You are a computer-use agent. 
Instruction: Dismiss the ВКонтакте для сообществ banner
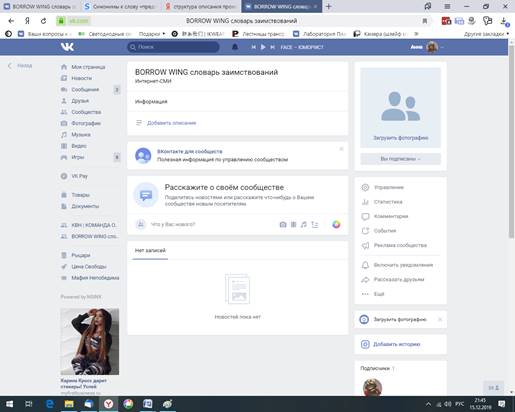341,149
